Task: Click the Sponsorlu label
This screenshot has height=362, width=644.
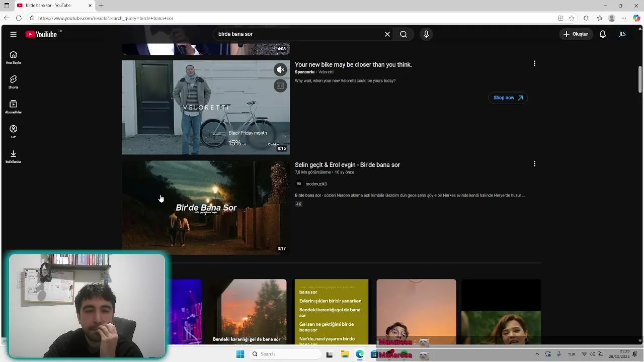Action: pos(304,72)
